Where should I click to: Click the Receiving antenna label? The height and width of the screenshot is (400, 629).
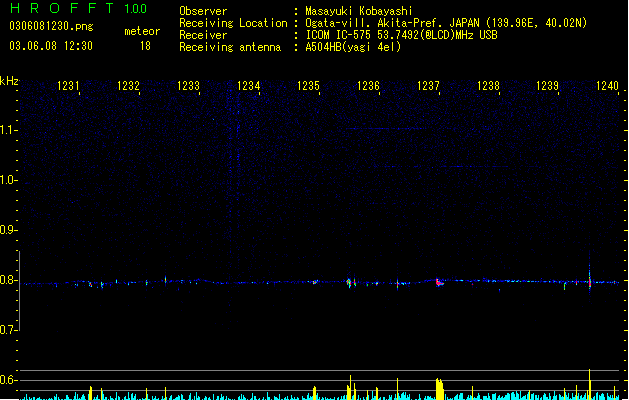(230, 47)
